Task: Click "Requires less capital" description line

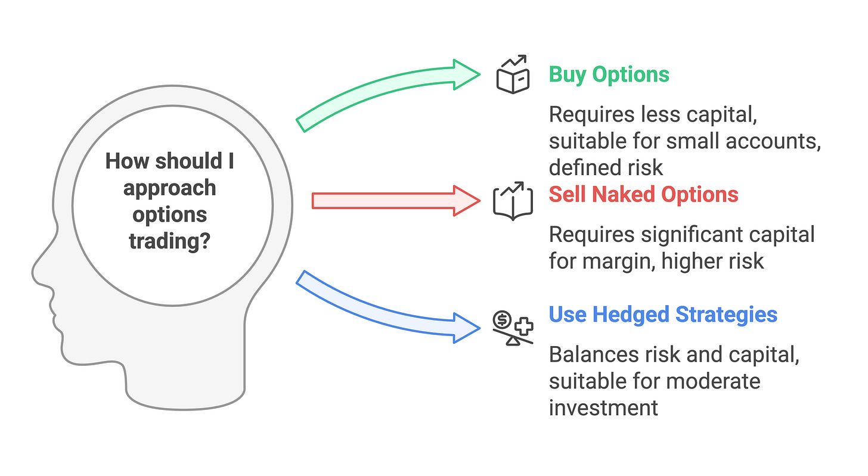Action: click(653, 115)
